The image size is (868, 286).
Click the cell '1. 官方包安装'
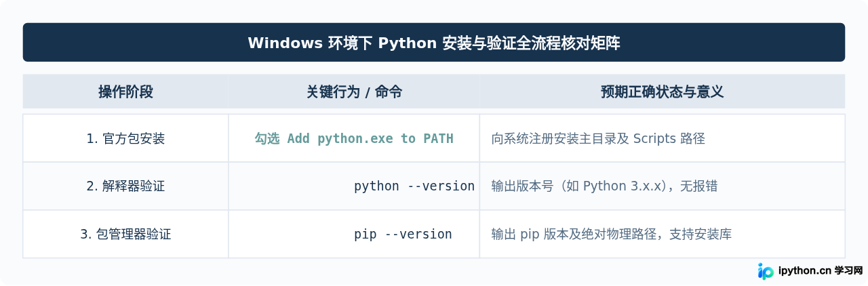[x=125, y=138]
